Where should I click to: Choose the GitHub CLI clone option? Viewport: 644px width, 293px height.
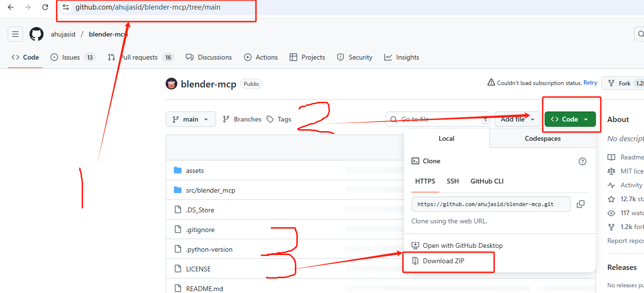[487, 181]
